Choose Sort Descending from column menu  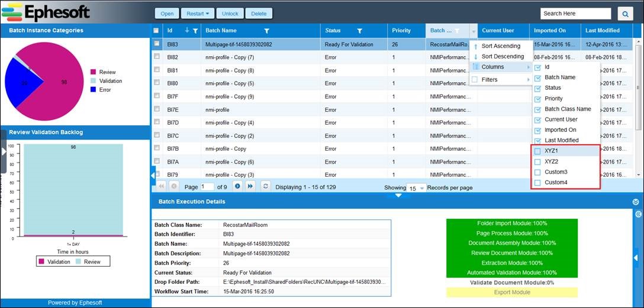tap(501, 57)
